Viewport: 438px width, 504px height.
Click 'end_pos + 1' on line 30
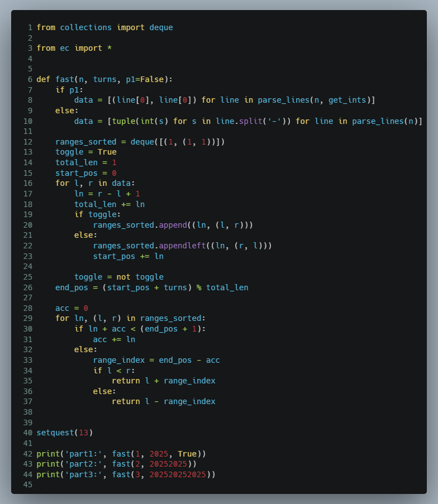[170, 329]
